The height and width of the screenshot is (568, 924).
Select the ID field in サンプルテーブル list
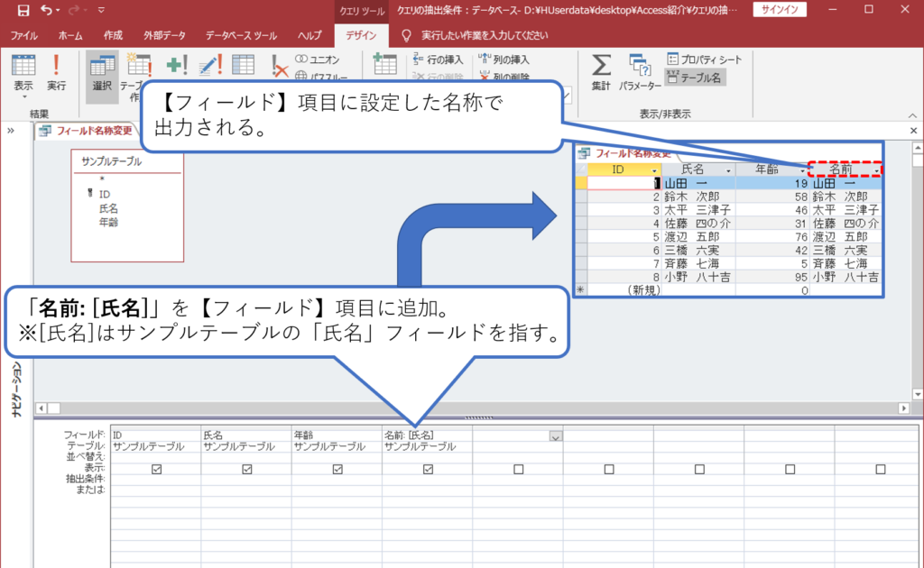point(105,194)
